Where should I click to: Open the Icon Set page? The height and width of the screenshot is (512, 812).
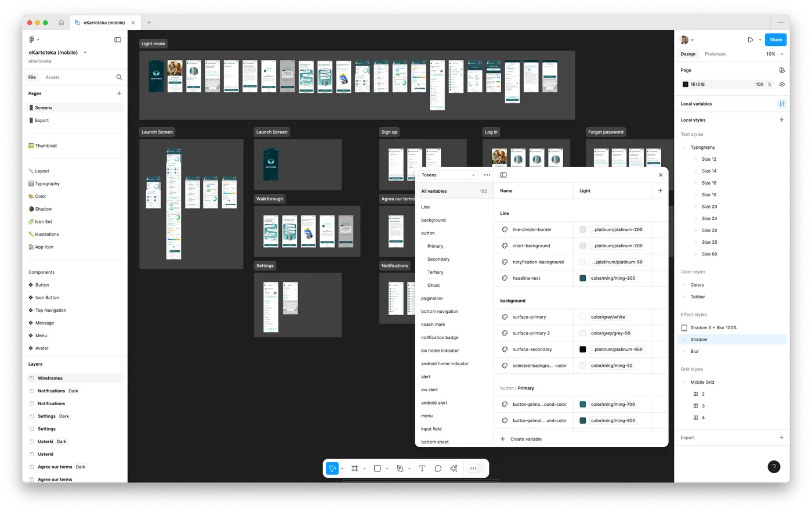tap(43, 222)
